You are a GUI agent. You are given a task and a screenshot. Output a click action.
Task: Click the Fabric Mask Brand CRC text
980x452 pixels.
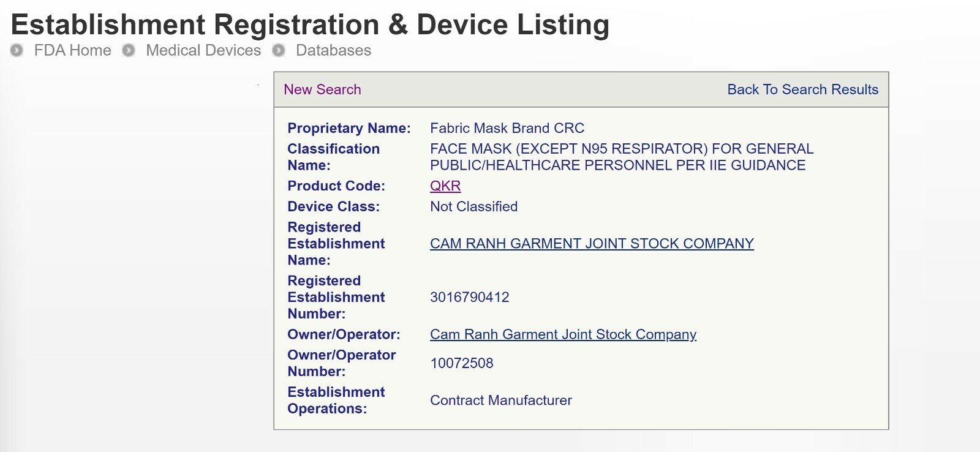507,128
